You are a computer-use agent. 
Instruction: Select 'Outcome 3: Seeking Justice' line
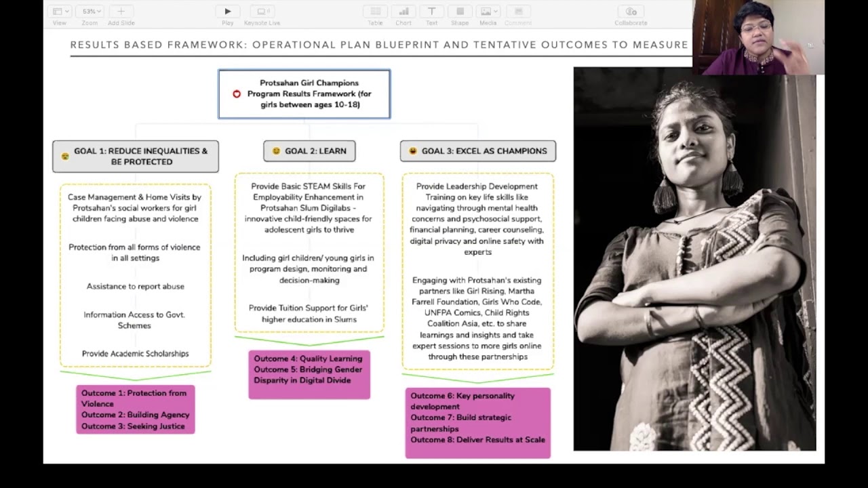coord(133,426)
